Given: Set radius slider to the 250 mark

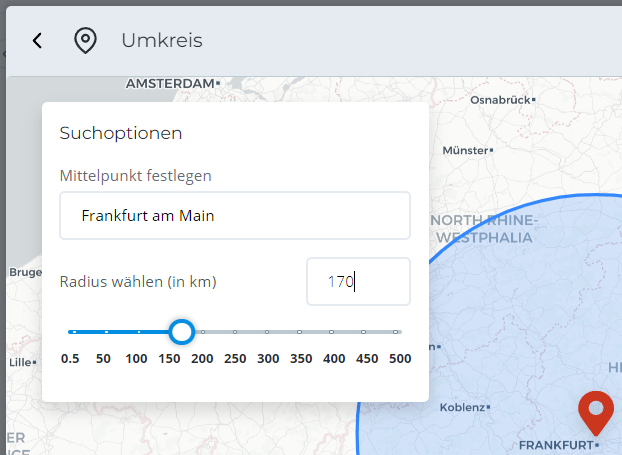Looking at the screenshot, I should [235, 332].
